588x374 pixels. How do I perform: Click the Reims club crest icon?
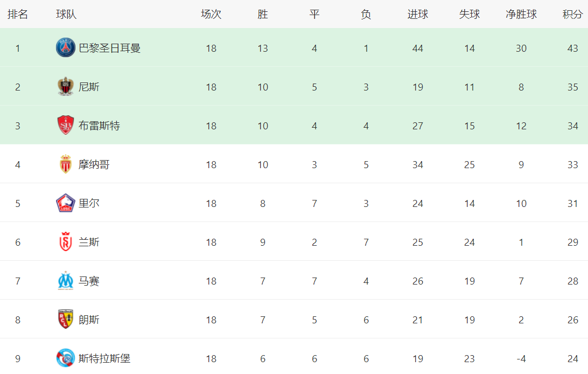(66, 241)
